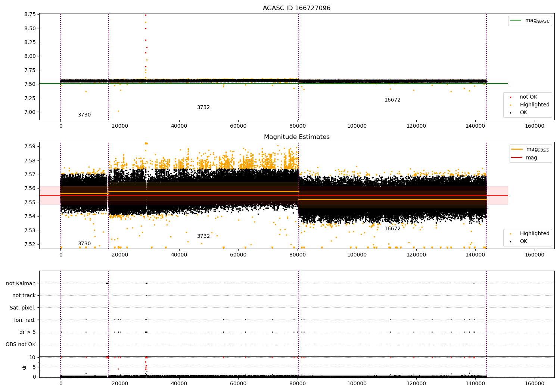Click "3732" obsid label in Magnitude Estimates plot
Screen dimensions: 560x392
(x=203, y=236)
